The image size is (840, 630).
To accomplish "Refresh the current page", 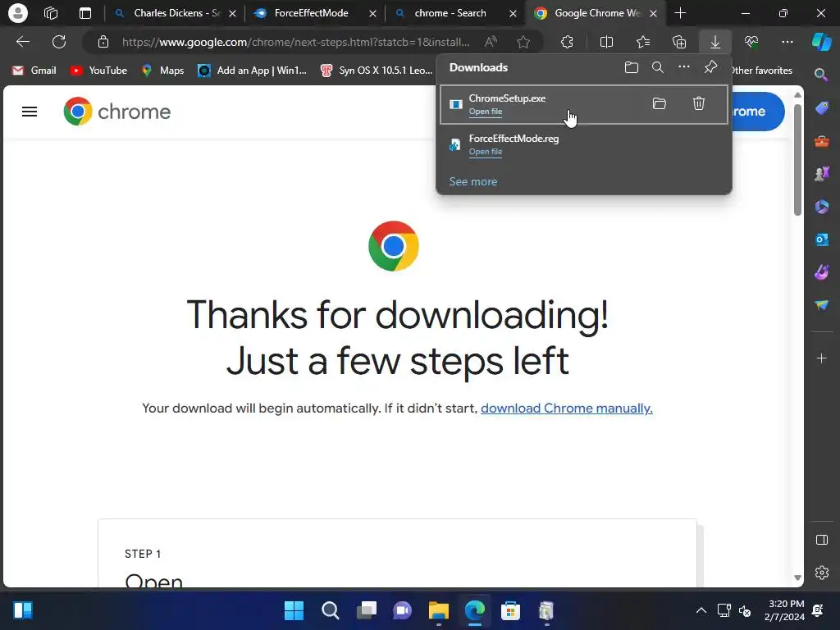I will [x=59, y=42].
